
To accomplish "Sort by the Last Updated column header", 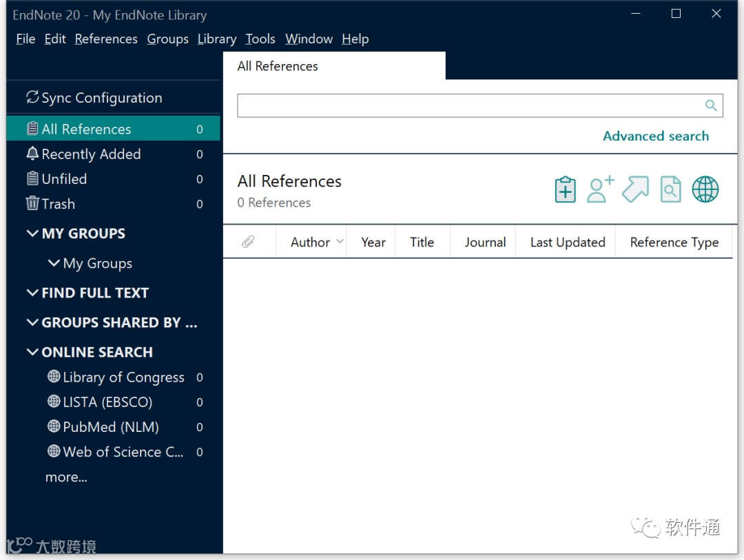I will 566,242.
